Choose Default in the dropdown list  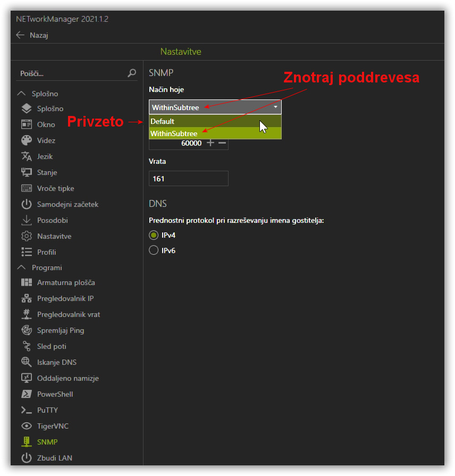tap(215, 121)
